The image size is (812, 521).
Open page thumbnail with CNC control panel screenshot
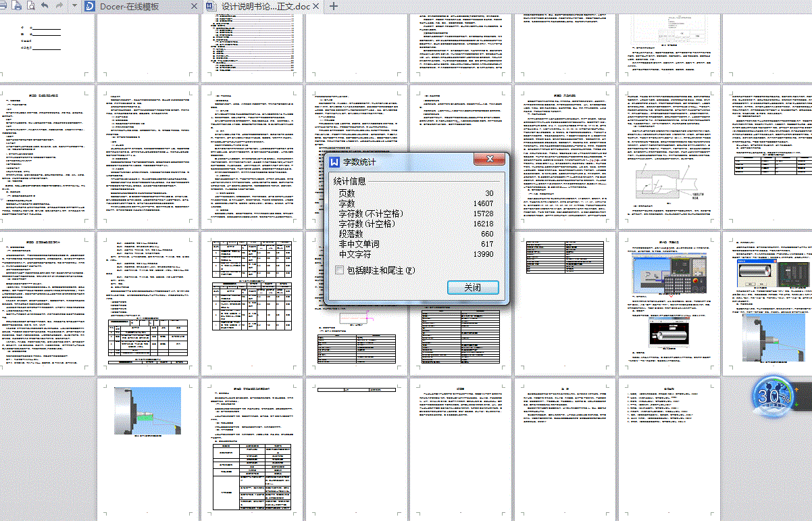pos(668,303)
